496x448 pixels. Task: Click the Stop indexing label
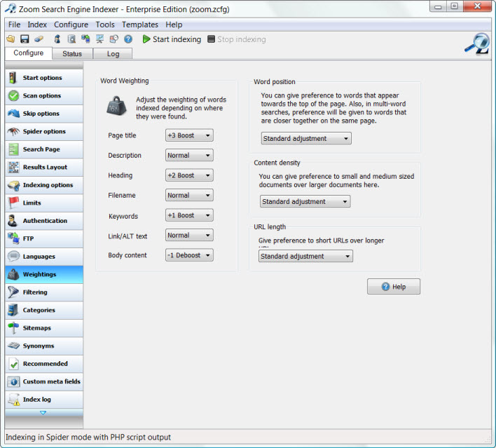point(242,39)
